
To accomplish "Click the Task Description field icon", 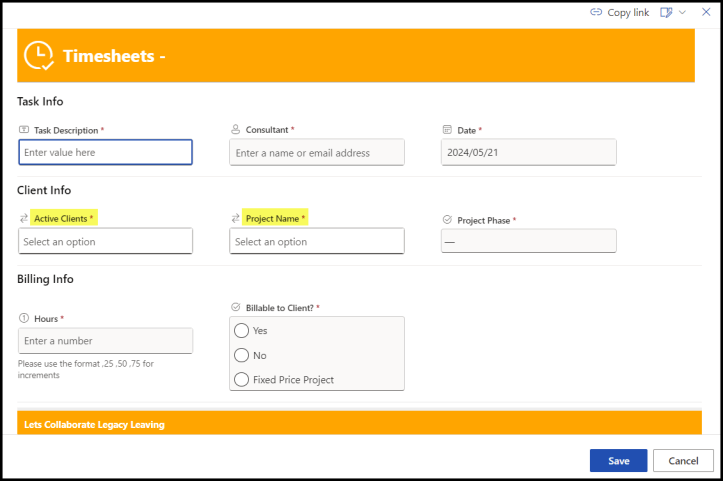I will tap(24, 130).
